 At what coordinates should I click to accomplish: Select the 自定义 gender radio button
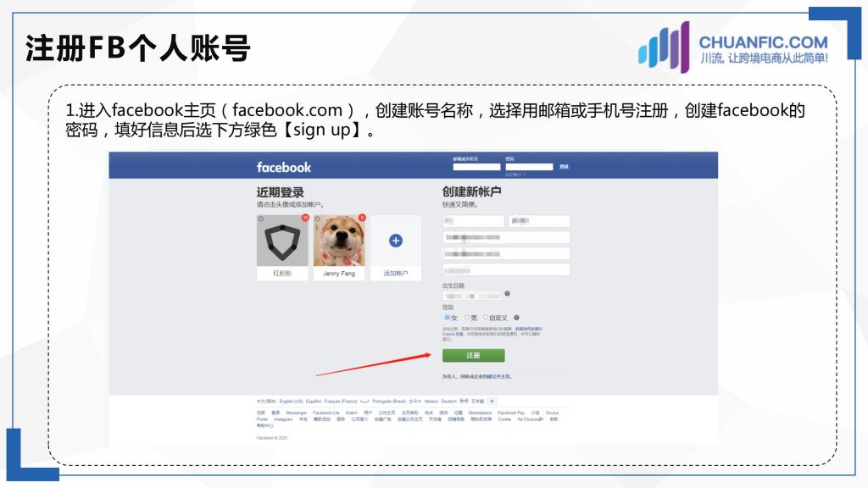[486, 318]
